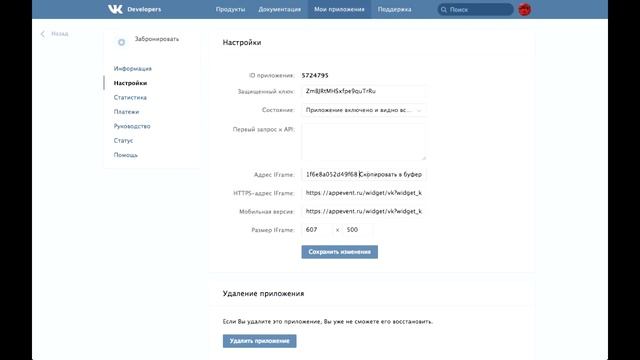Click the Developers header text link
The height and width of the screenshot is (360, 640).
click(144, 9)
